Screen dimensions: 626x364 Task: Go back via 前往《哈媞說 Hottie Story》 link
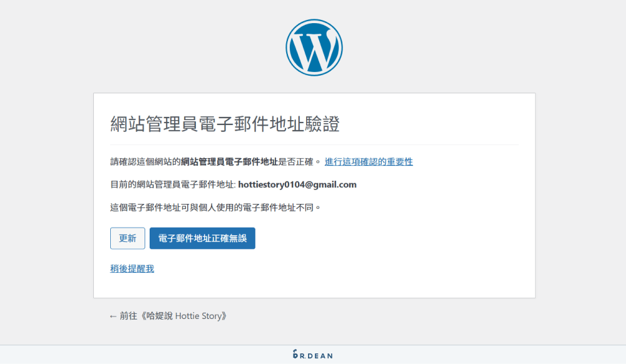coord(167,316)
